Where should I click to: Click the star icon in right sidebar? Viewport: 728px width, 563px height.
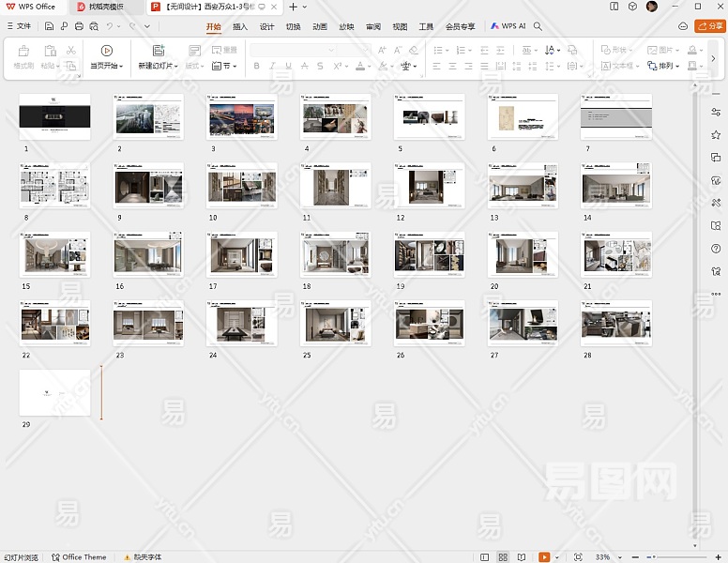(x=716, y=135)
